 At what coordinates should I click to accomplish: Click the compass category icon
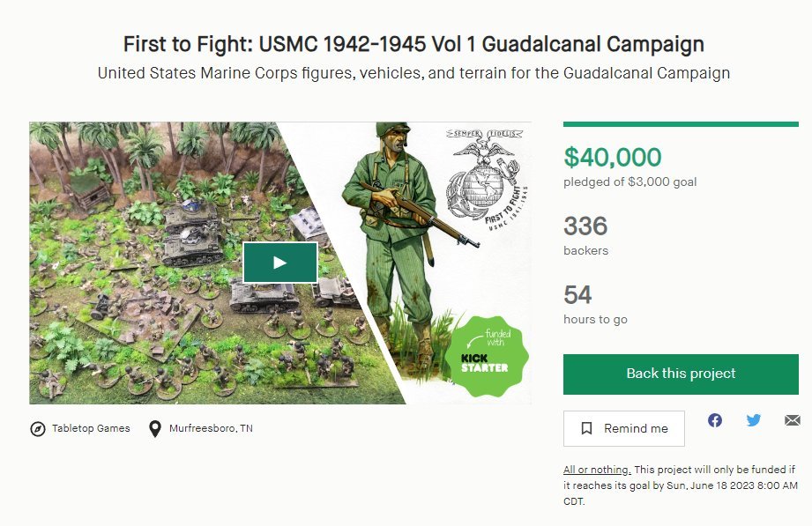[x=36, y=428]
